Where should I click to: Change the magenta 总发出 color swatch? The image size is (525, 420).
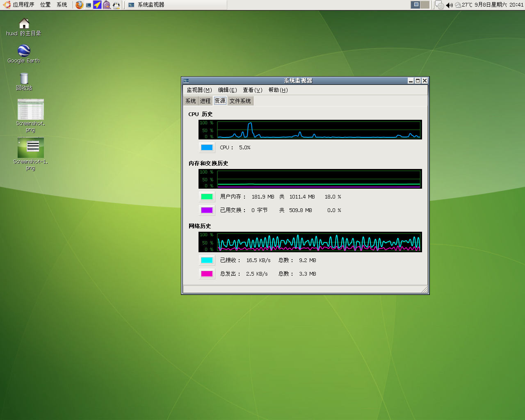tap(207, 274)
